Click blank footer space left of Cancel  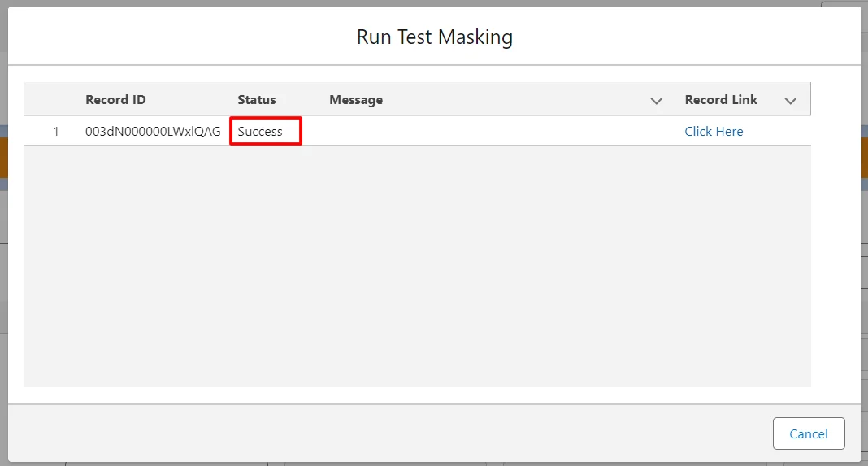pos(390,433)
